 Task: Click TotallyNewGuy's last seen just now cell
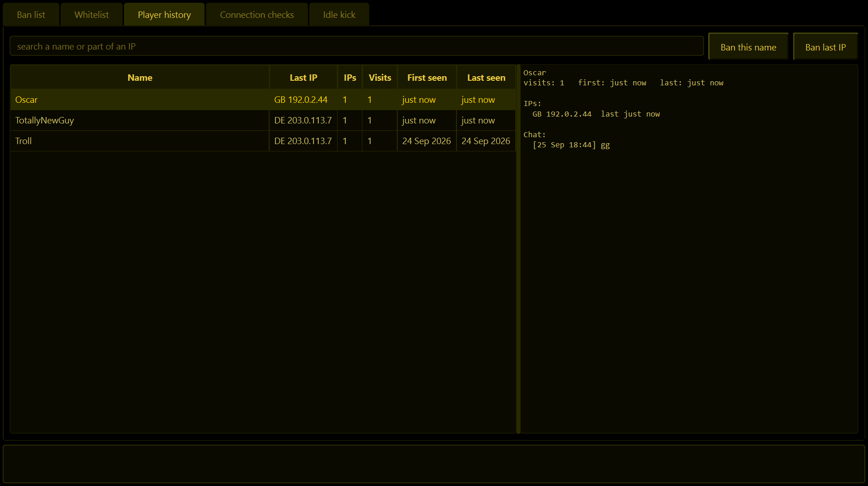coord(486,120)
